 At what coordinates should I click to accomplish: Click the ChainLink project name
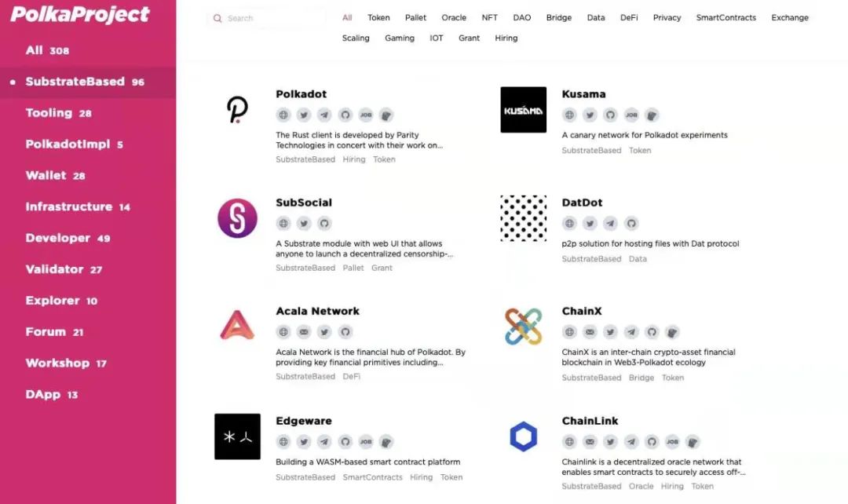click(x=590, y=421)
